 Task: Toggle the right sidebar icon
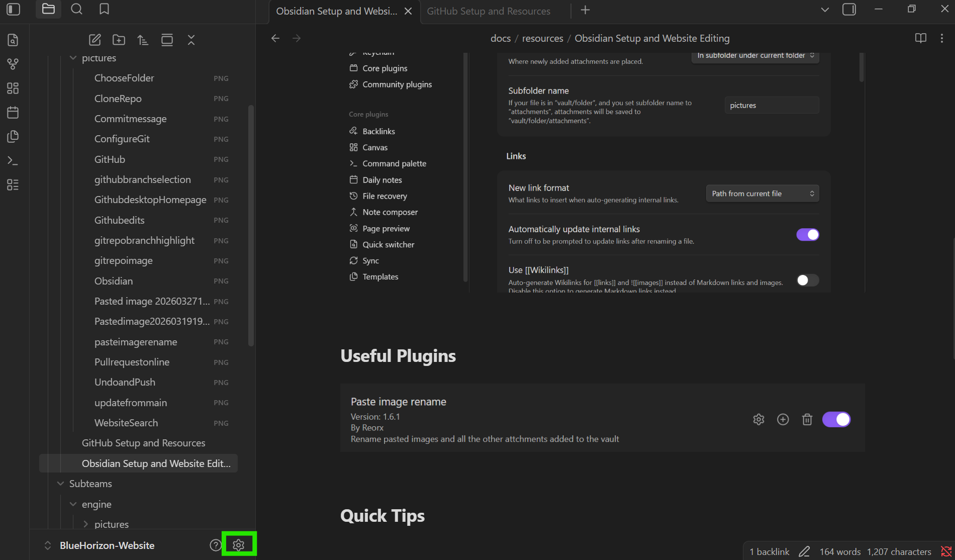click(x=849, y=10)
